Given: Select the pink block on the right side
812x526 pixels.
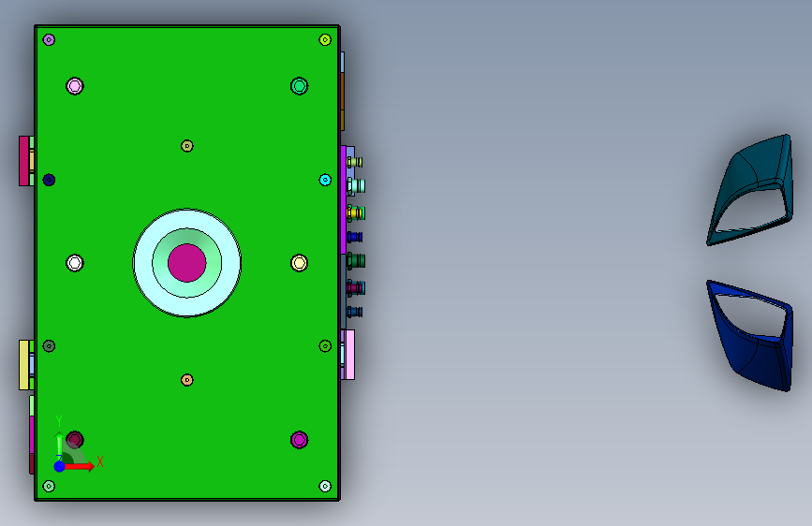Looking at the screenshot, I should [349, 355].
